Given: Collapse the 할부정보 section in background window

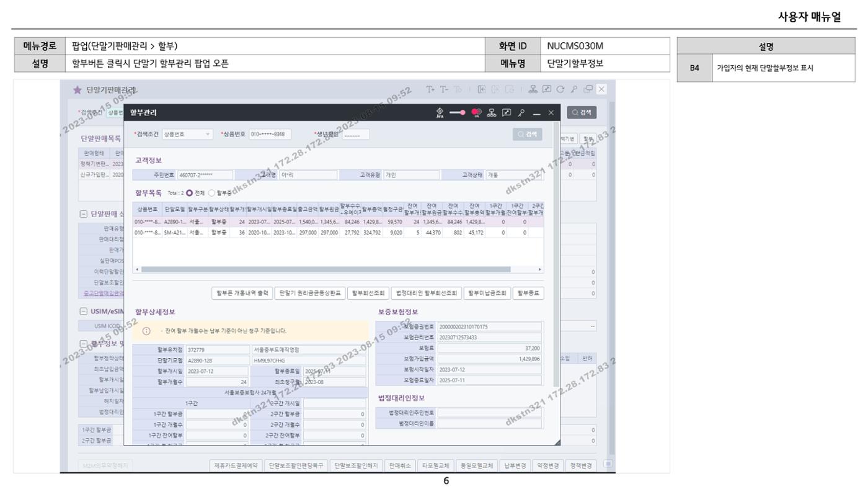Looking at the screenshot, I should (85, 344).
